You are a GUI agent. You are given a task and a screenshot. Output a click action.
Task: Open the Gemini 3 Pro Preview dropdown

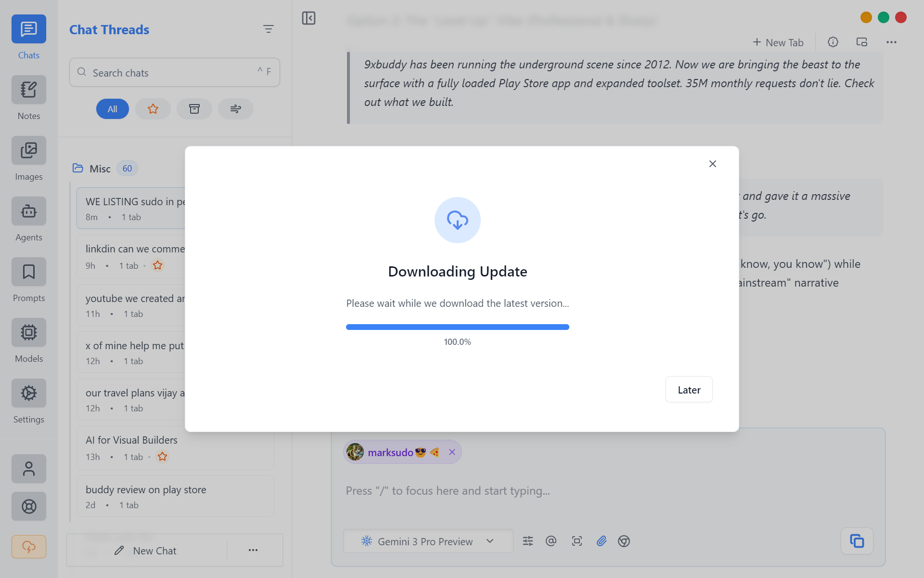428,541
